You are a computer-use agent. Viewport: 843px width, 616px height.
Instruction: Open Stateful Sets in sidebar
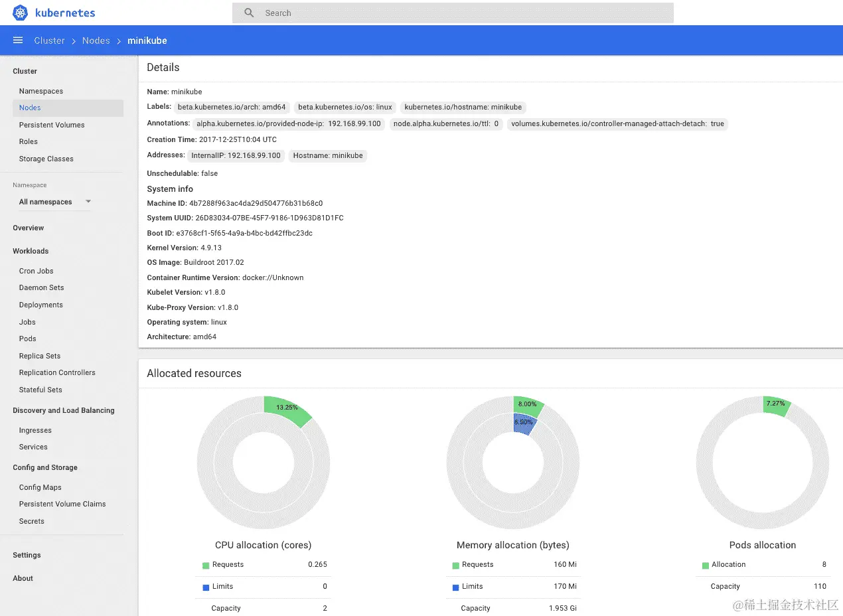(x=40, y=390)
